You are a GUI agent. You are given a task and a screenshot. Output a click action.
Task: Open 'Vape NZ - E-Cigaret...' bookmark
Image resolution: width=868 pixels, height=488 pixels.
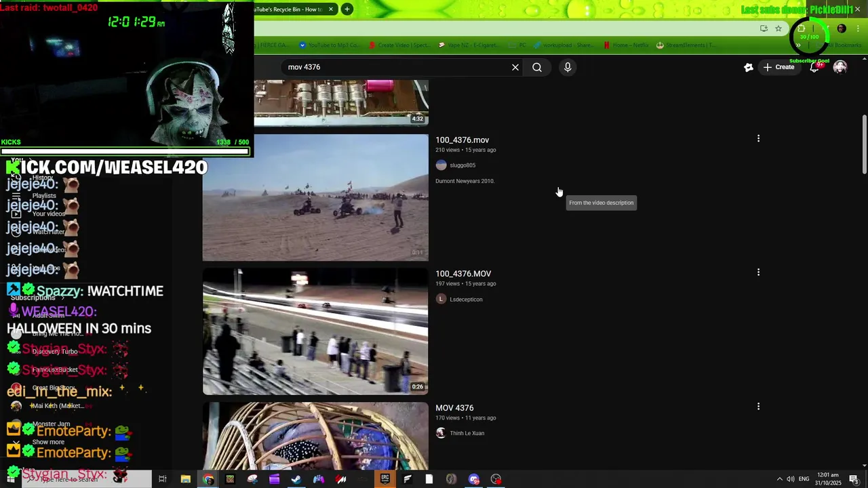(468, 45)
